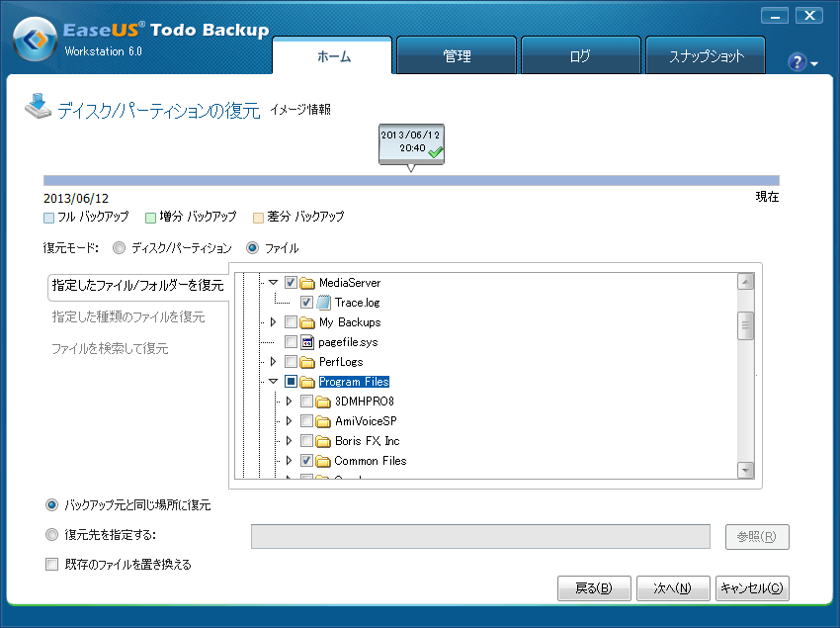Image resolution: width=840 pixels, height=628 pixels.
Task: Collapse the MediaServer tree node
Action: point(273,282)
